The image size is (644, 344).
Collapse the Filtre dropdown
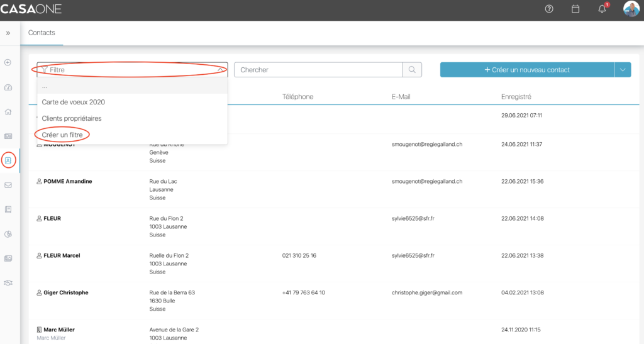[219, 70]
